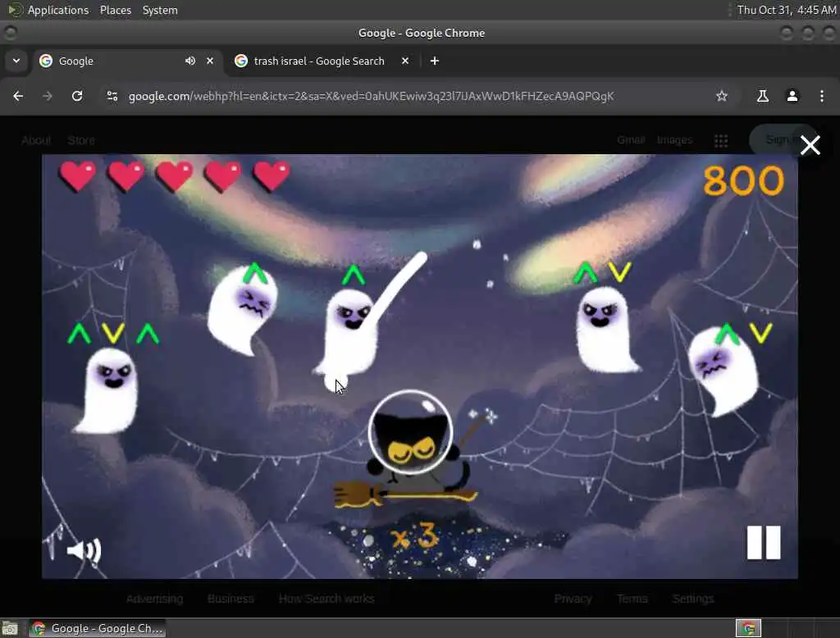Open the Places menu

(x=115, y=10)
